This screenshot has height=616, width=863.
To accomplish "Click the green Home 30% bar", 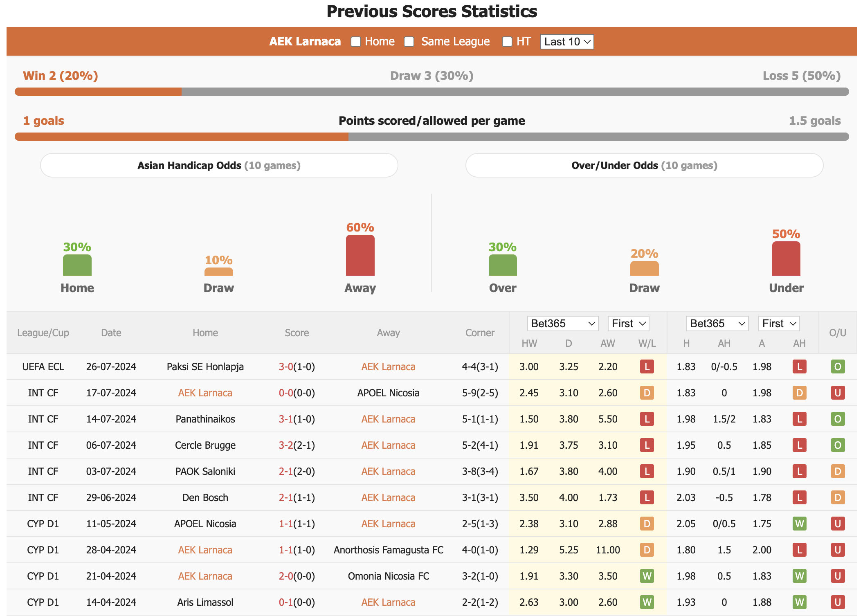I will tap(77, 265).
